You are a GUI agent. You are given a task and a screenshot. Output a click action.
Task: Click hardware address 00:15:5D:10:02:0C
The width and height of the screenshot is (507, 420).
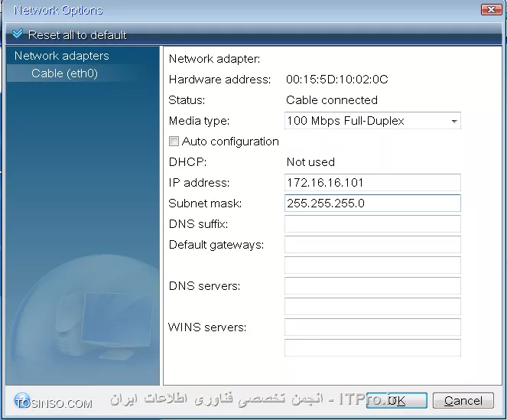[337, 80]
